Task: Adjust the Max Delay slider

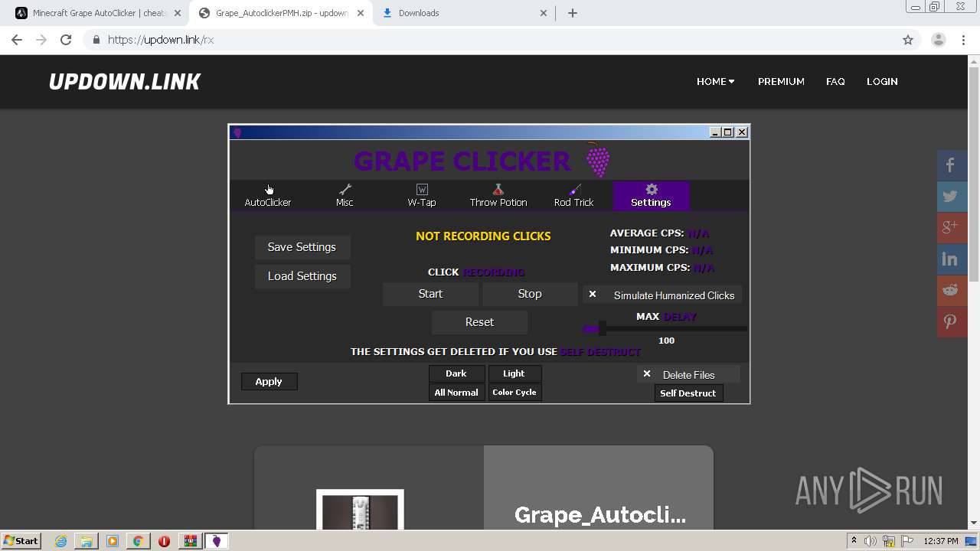Action: pyautogui.click(x=602, y=328)
